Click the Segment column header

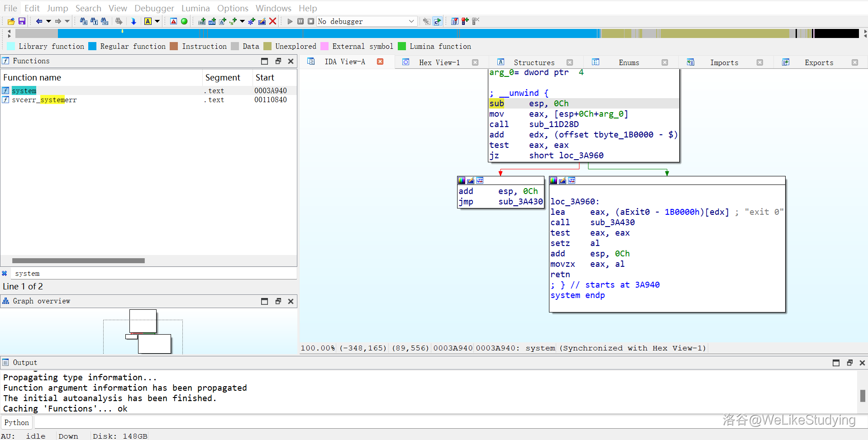[x=223, y=77]
